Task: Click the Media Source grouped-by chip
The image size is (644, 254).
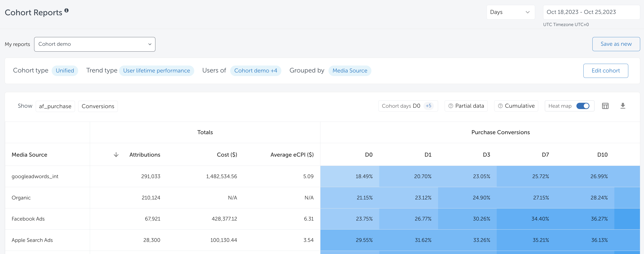Action: click(x=349, y=71)
